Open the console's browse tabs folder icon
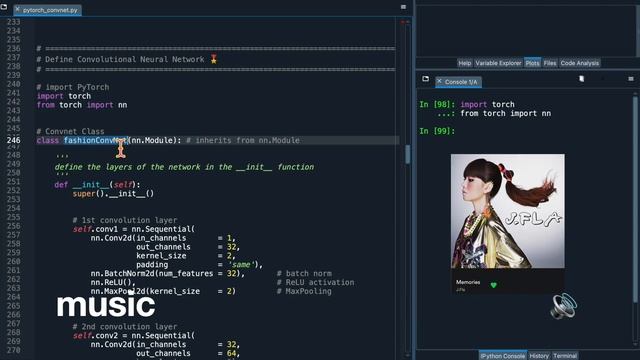640x360 pixels. (425, 79)
